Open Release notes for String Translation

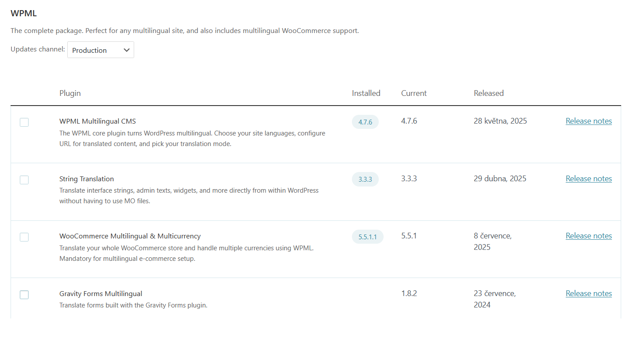point(589,179)
